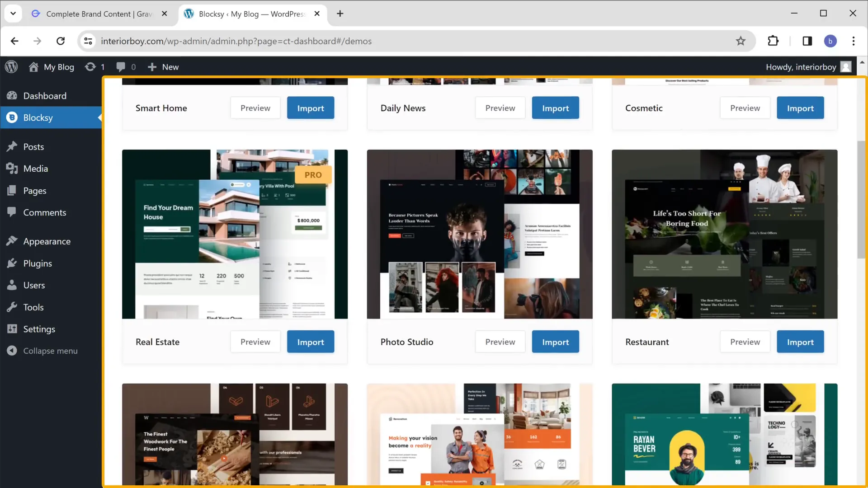Viewport: 868px width, 488px height.
Task: Click the WordPress logo in admin bar
Action: tap(11, 67)
